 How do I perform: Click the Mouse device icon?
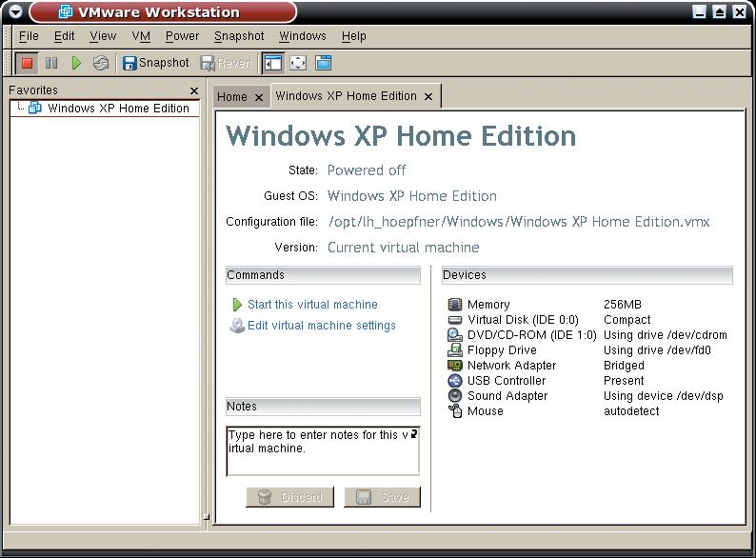tap(455, 411)
